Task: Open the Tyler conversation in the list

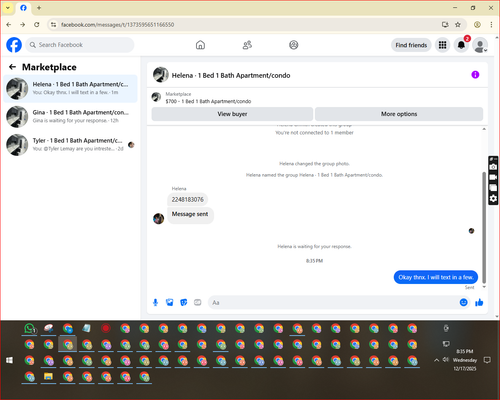Action: point(70,145)
